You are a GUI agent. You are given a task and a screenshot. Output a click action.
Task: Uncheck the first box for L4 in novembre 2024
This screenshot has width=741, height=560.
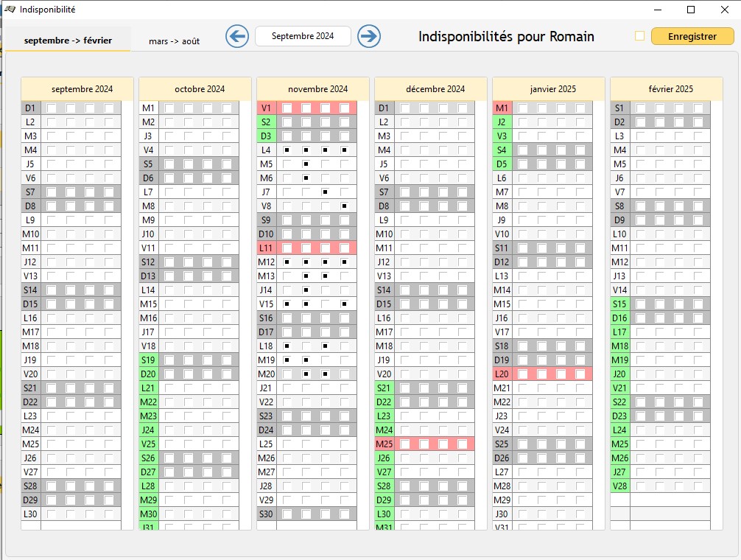pos(287,150)
